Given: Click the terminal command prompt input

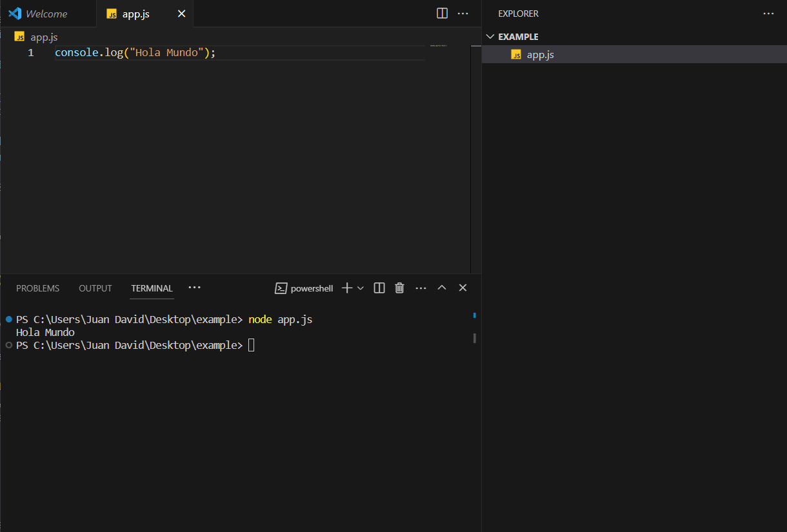Looking at the screenshot, I should [x=252, y=345].
